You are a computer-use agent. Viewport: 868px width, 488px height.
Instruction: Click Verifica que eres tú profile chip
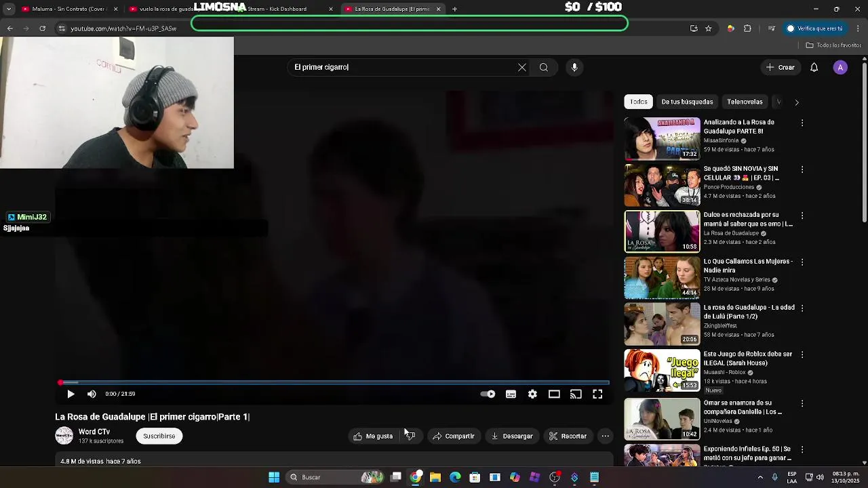click(814, 28)
